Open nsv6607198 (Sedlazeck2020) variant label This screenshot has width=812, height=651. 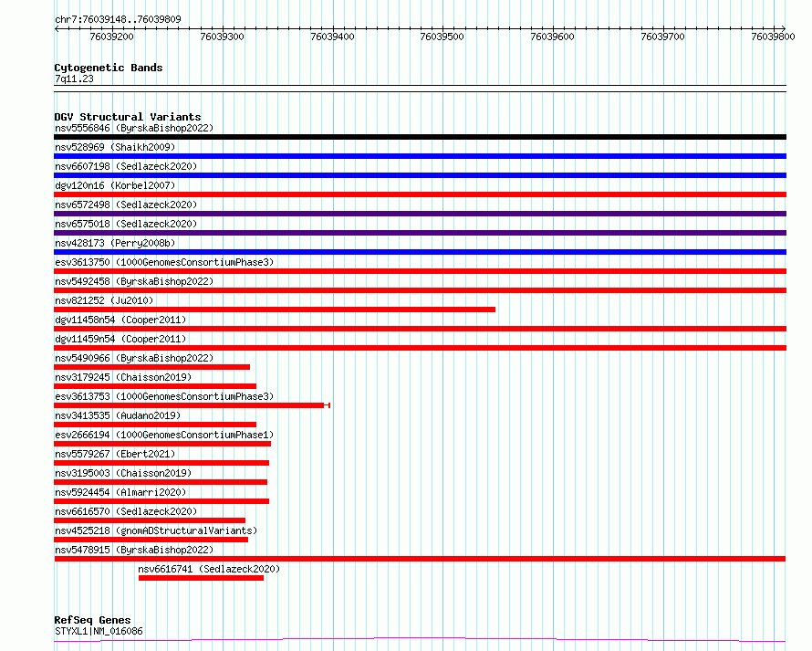pos(126,166)
